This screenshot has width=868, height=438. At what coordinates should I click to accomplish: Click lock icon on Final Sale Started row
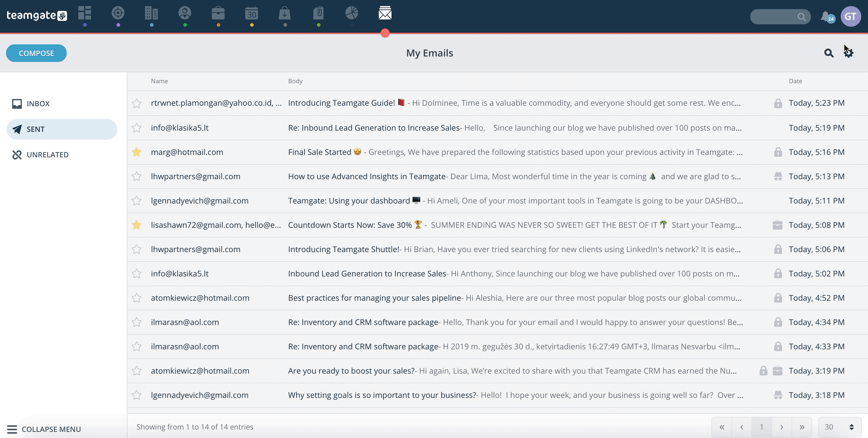pyautogui.click(x=778, y=152)
